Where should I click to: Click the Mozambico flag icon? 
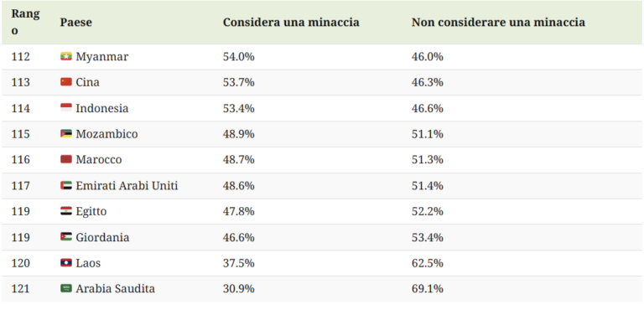66,134
